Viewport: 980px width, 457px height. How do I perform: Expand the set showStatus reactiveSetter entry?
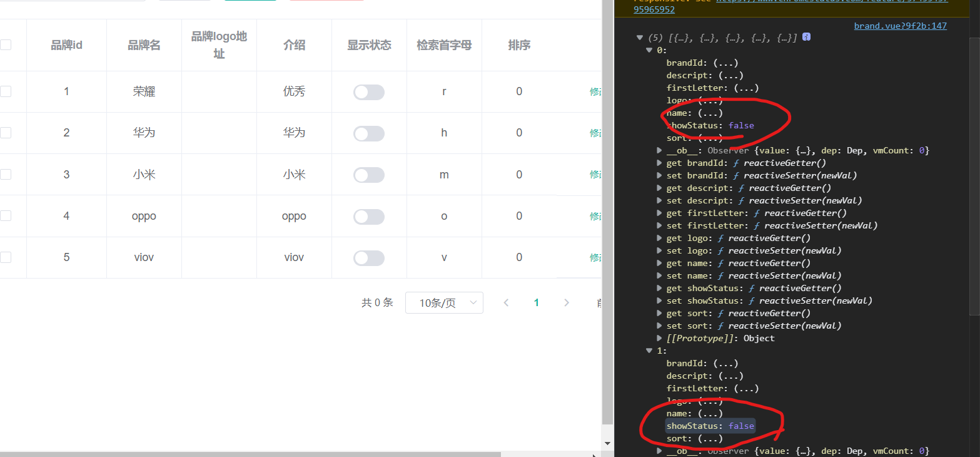click(660, 300)
